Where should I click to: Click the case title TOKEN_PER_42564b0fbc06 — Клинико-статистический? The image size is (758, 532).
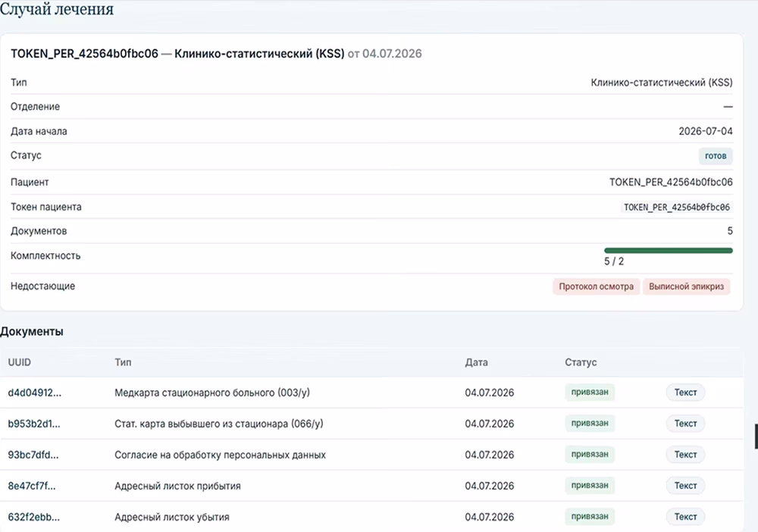[x=177, y=54]
